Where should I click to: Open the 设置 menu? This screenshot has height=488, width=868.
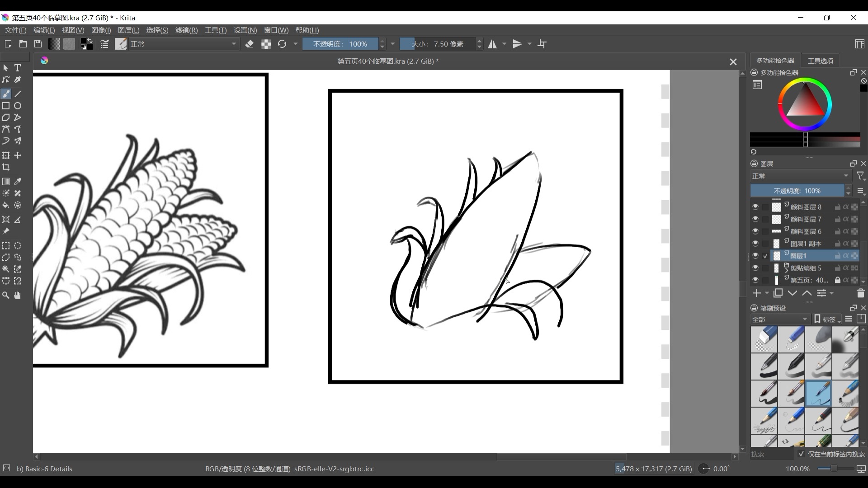click(245, 30)
